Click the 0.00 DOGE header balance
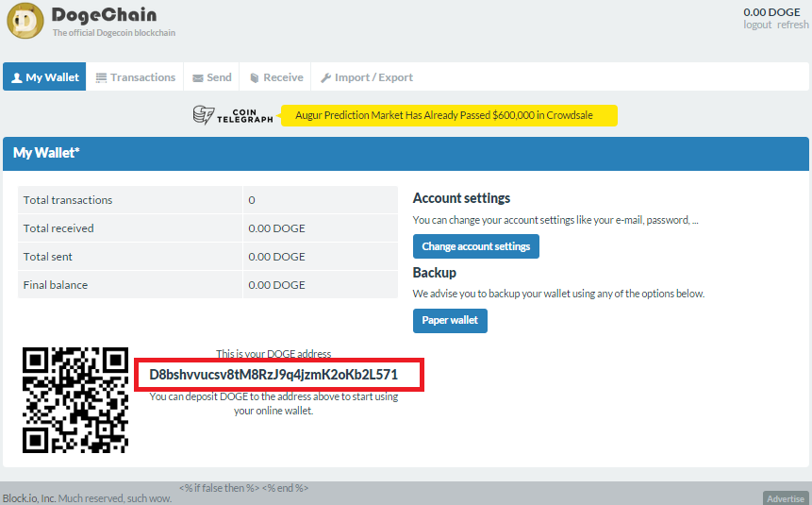 click(771, 12)
